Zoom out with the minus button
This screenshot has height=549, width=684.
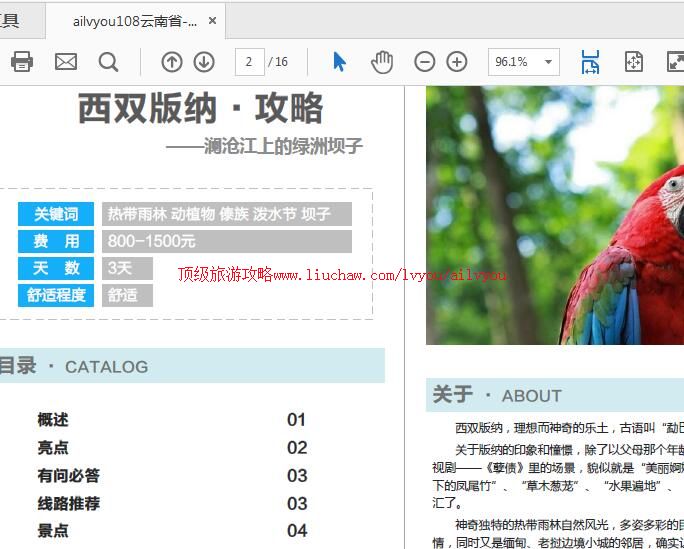coord(425,62)
